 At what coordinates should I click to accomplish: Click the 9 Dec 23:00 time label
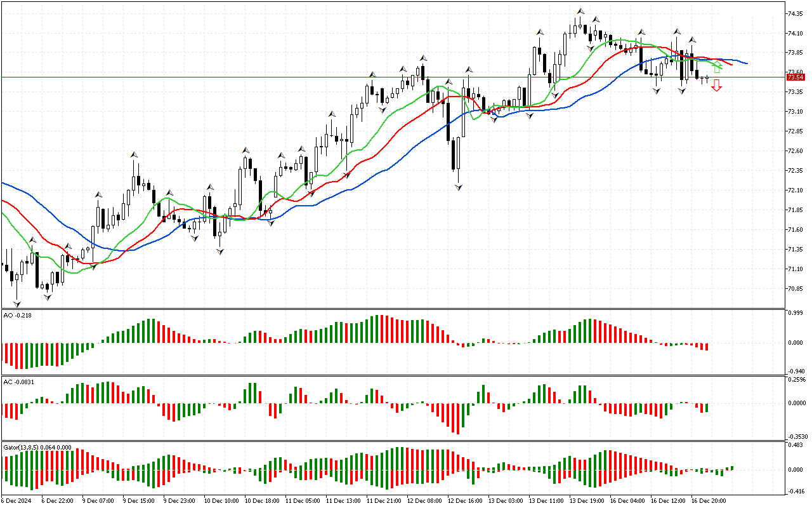[180, 501]
